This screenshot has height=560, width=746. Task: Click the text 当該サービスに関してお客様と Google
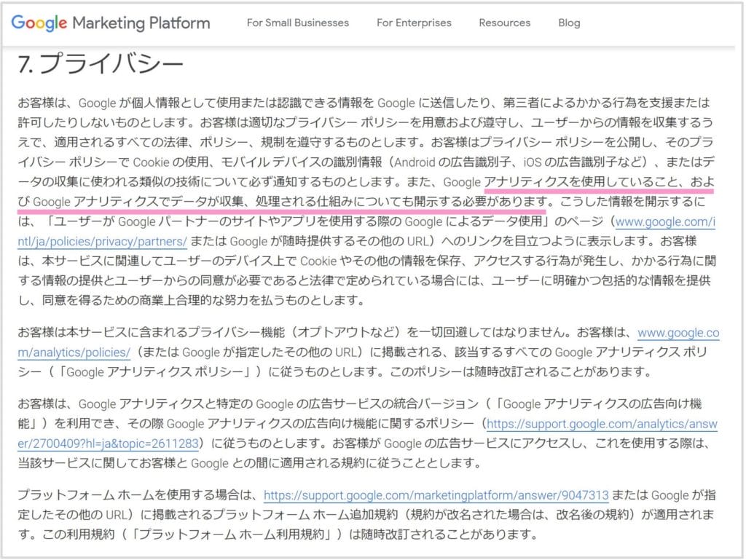click(x=123, y=463)
